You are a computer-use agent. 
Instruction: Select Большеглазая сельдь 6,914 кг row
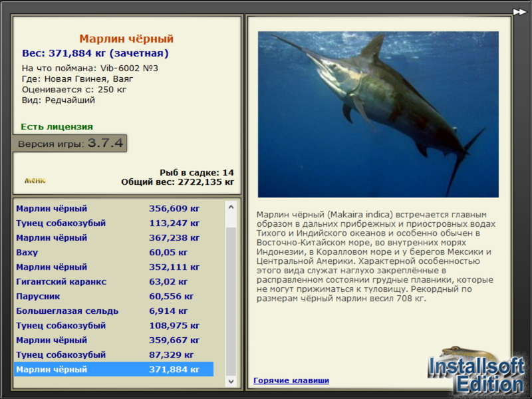pyautogui.click(x=114, y=311)
